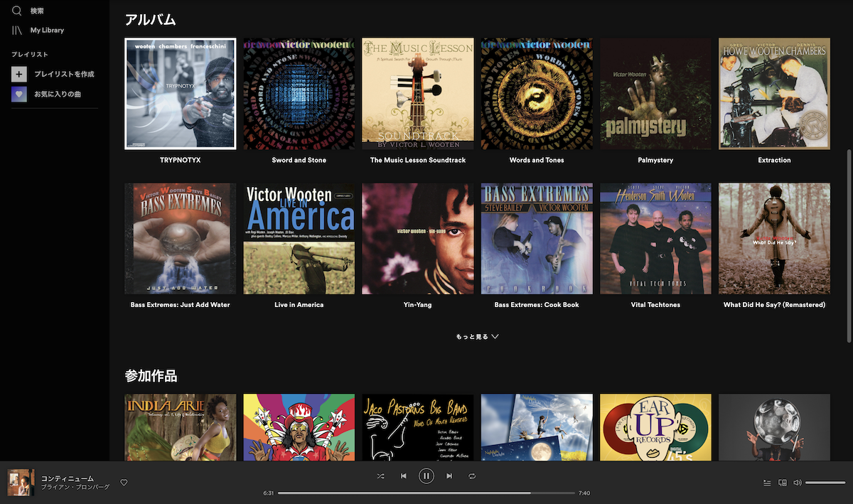This screenshot has width=853, height=504.
Task: Open artist ブライアン・ブロンバーグ link
Action: point(75,487)
